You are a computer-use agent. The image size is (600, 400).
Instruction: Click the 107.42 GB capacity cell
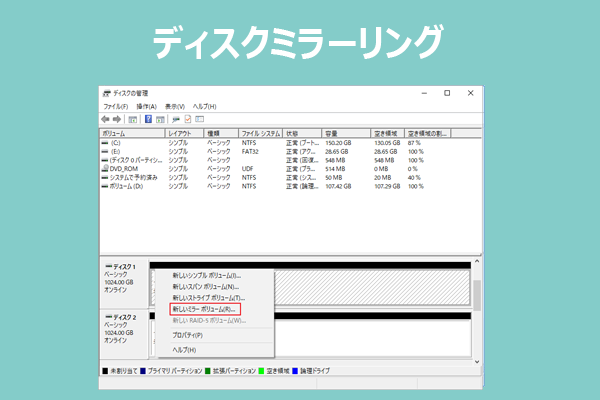tap(338, 186)
